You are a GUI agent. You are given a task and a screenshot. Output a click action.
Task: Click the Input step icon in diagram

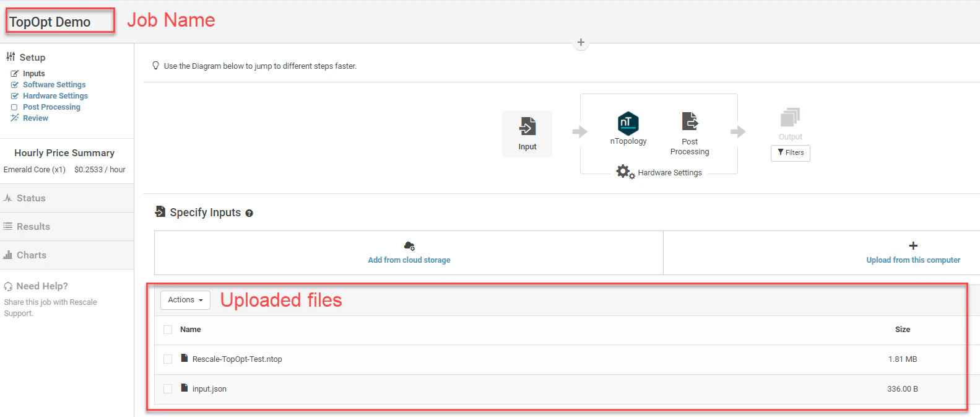(527, 126)
